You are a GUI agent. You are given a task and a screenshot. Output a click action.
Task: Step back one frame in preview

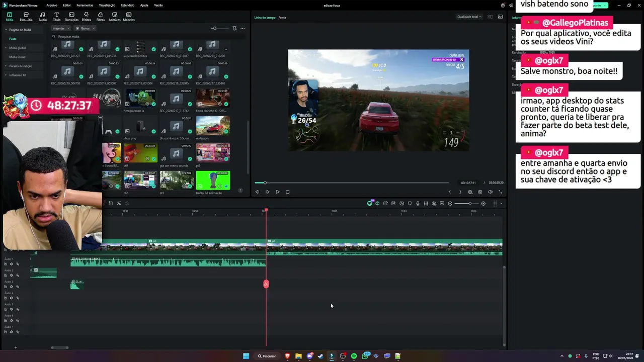[x=257, y=192]
